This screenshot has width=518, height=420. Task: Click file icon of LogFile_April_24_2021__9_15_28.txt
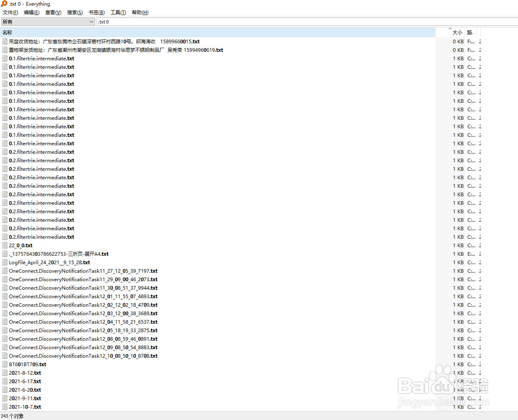(x=5, y=263)
